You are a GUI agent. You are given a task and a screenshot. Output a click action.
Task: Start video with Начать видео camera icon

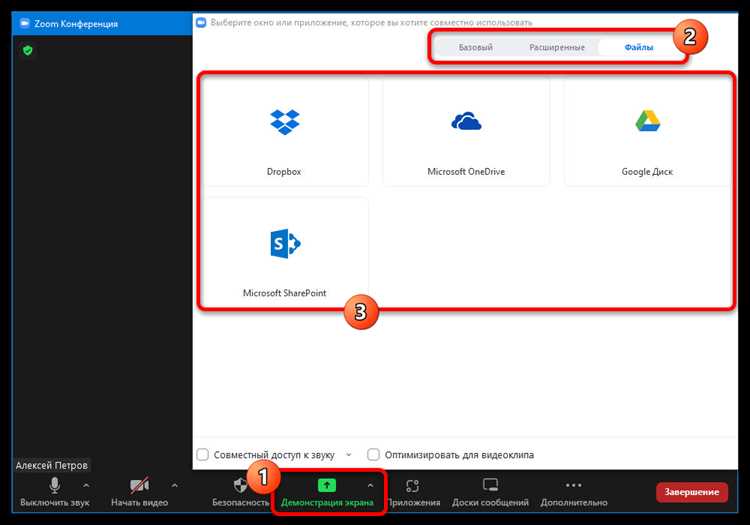tap(139, 485)
